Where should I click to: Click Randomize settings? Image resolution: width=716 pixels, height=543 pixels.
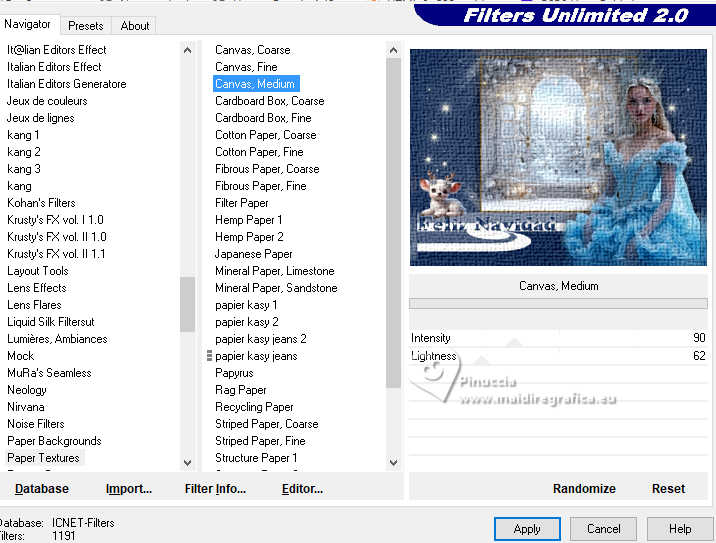(x=584, y=489)
